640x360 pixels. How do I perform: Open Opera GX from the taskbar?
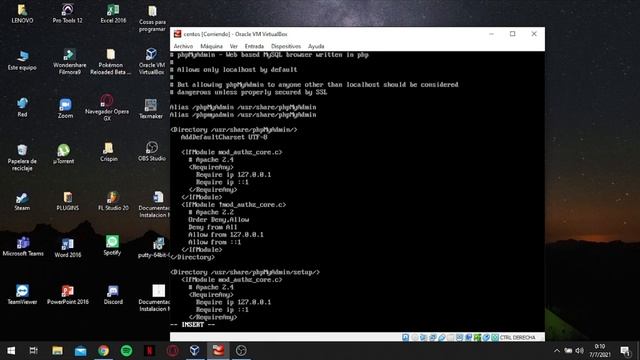coord(172,351)
